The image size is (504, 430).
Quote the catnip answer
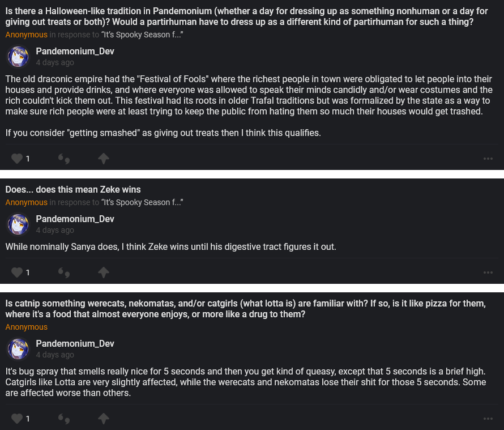pos(64,419)
